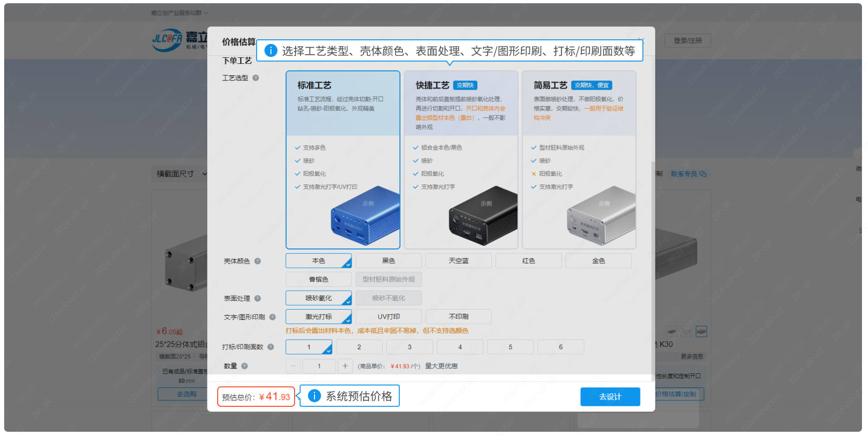Choose 香槟色 shell color

click(319, 280)
